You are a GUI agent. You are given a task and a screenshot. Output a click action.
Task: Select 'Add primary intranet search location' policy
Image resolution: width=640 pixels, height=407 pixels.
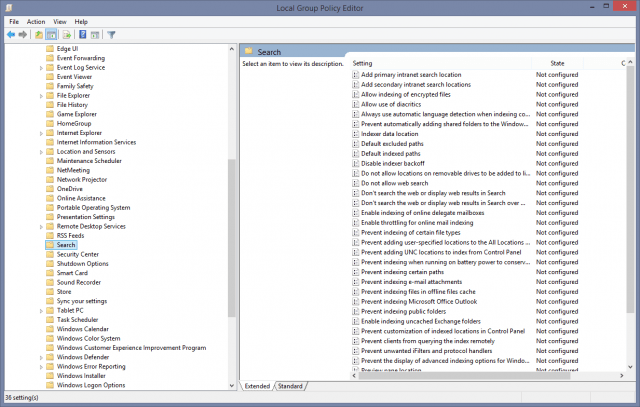(411, 75)
